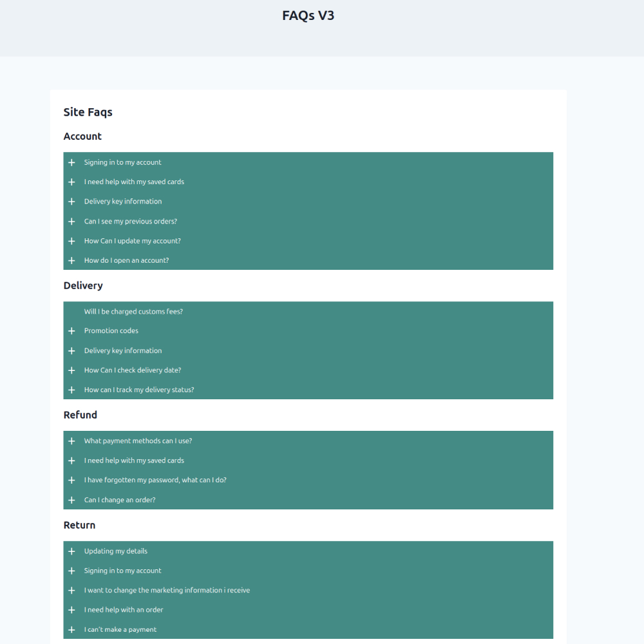Click plus icon beside 'Can I see my previous orders?'
This screenshot has width=644, height=644.
pyautogui.click(x=71, y=222)
